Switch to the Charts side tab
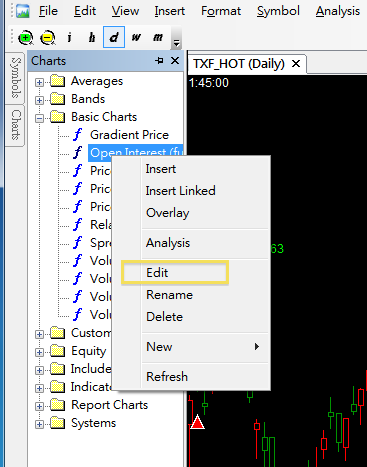 16,125
